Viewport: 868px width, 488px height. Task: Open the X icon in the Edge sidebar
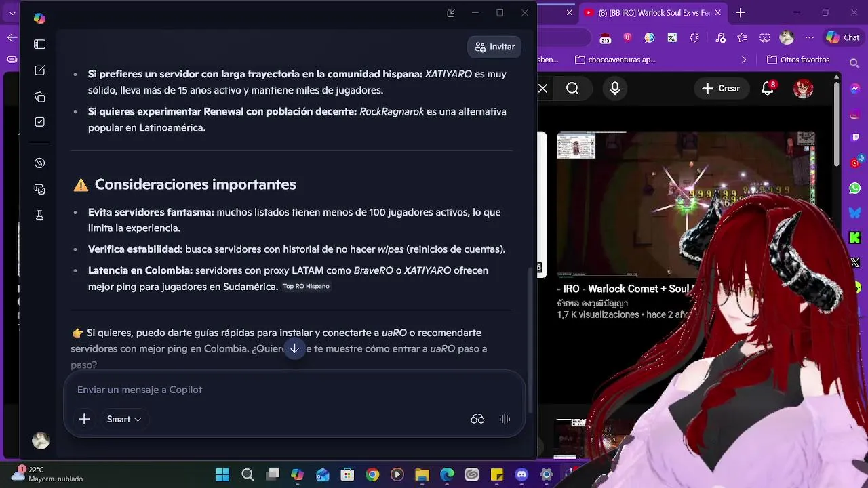855,262
